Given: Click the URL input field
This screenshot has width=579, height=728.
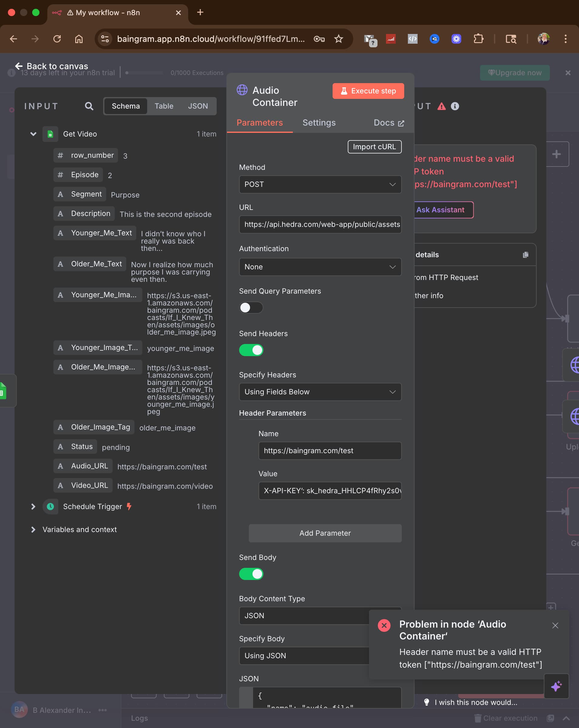Looking at the screenshot, I should pyautogui.click(x=320, y=224).
